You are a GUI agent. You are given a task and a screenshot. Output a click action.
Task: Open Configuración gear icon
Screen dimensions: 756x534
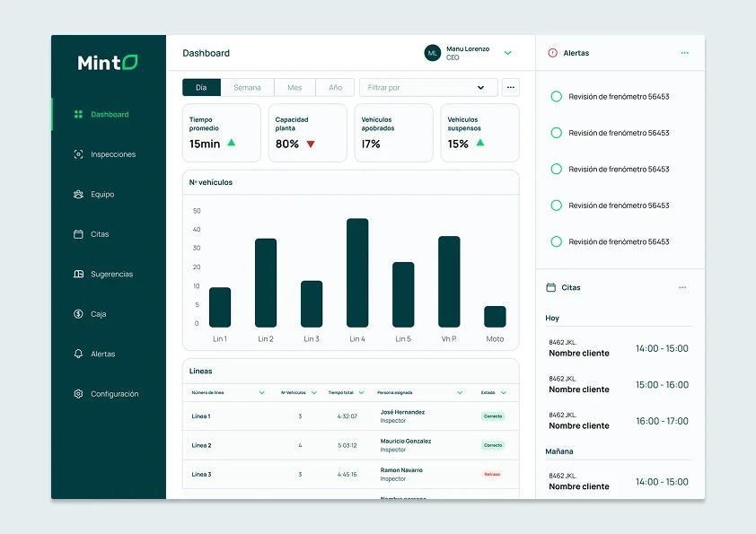(x=78, y=394)
